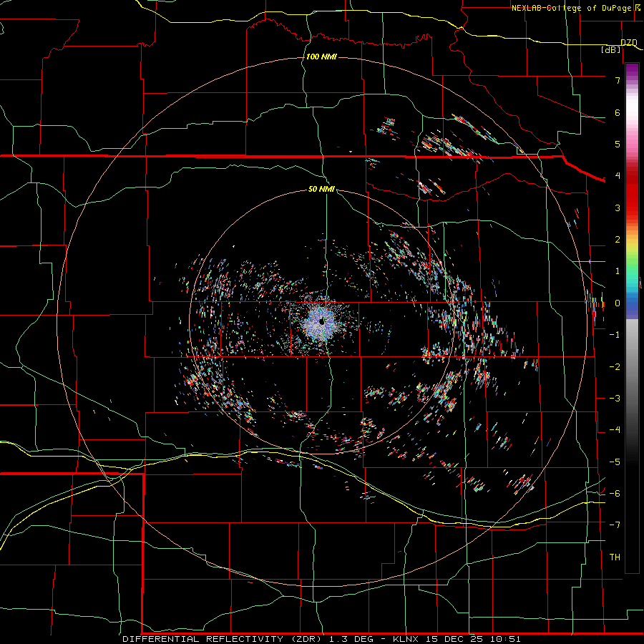Click the 100 NMI range ring label
This screenshot has width=644, height=644.
[321, 57]
